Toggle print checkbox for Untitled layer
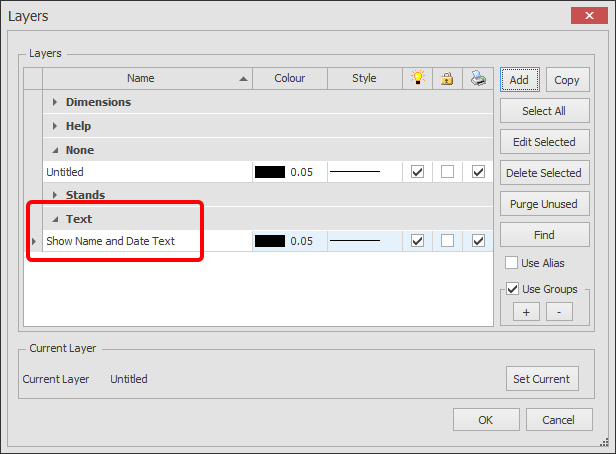 478,172
